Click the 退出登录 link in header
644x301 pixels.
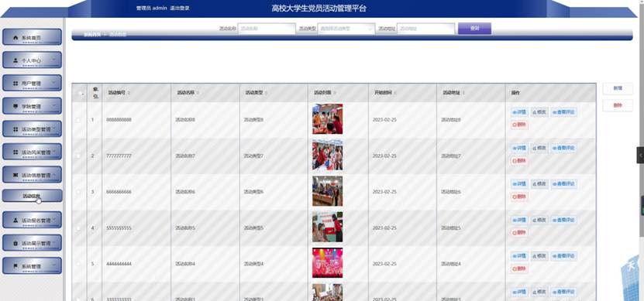[x=180, y=8]
